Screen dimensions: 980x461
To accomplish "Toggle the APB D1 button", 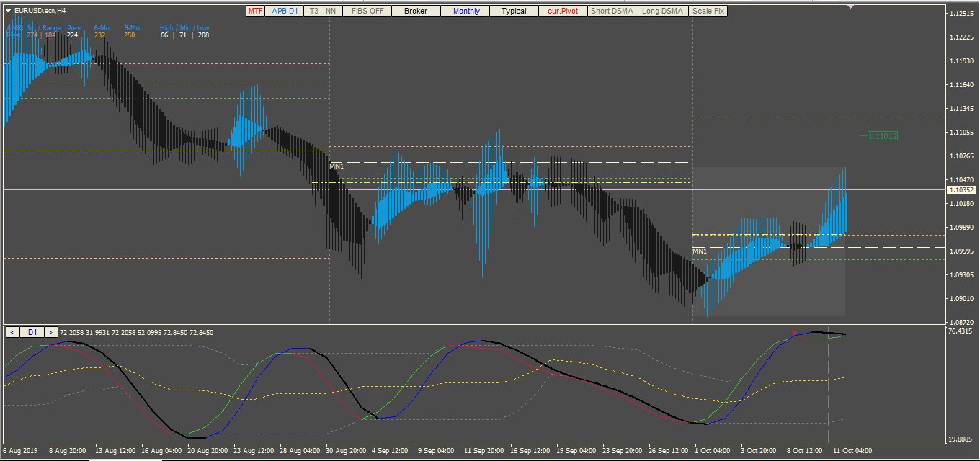I will point(285,11).
